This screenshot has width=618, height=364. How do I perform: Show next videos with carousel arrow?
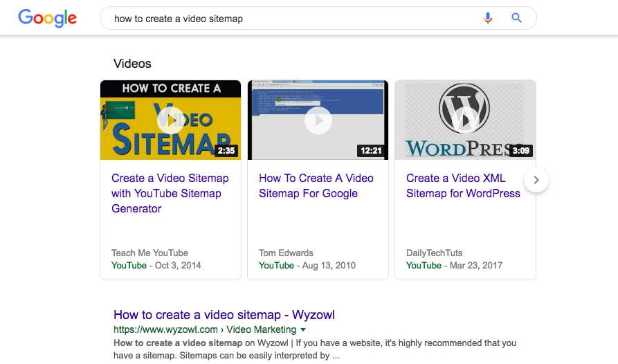536,180
